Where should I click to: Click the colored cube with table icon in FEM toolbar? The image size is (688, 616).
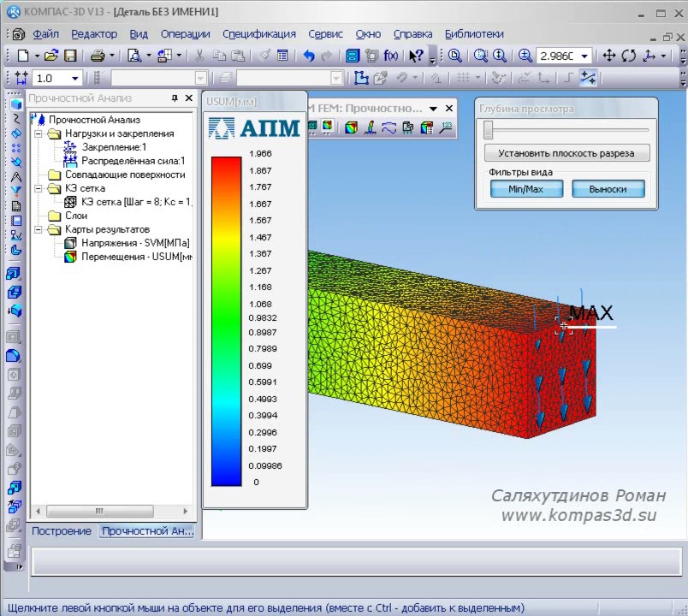coord(426,127)
